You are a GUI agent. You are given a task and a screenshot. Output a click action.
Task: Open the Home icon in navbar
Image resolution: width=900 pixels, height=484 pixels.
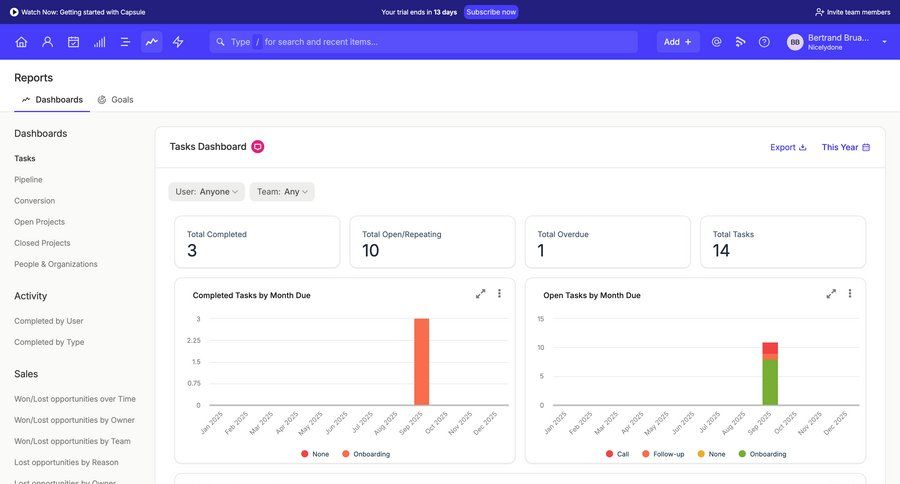21,42
